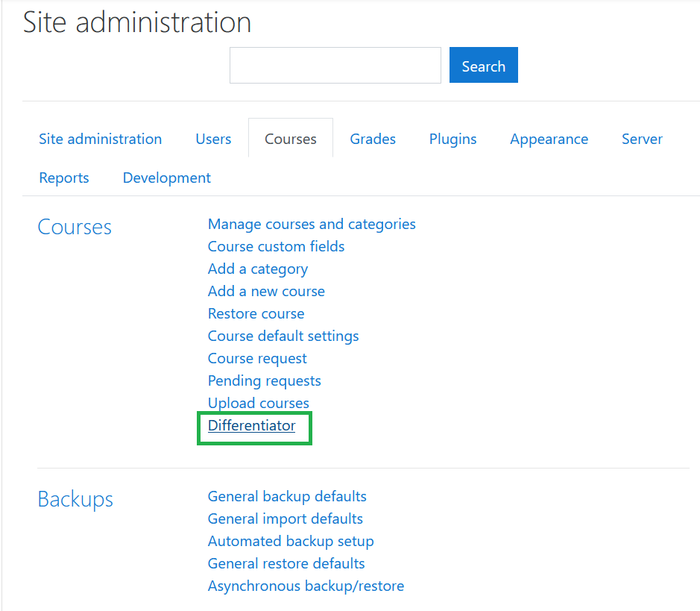Image resolution: width=700 pixels, height=611 pixels.
Task: Open the Add a category link
Action: coord(257,269)
